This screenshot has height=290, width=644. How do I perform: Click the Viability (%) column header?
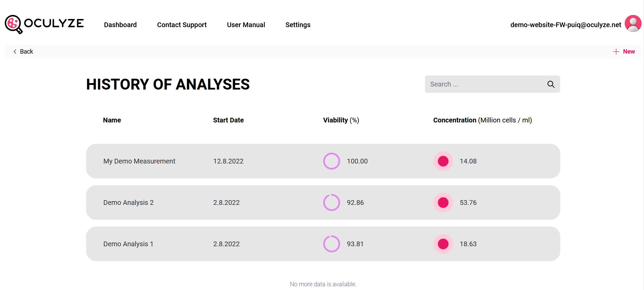(341, 120)
